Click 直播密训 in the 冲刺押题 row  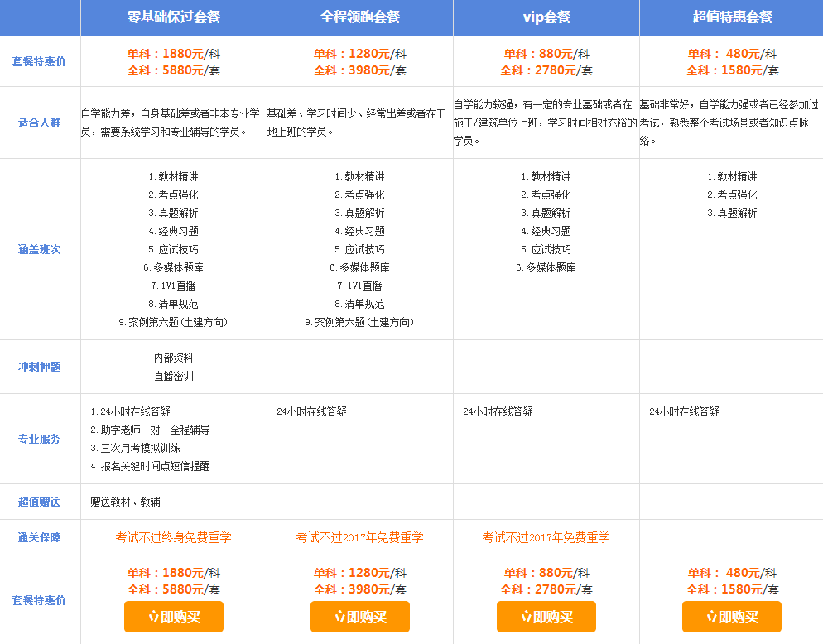[x=174, y=376]
